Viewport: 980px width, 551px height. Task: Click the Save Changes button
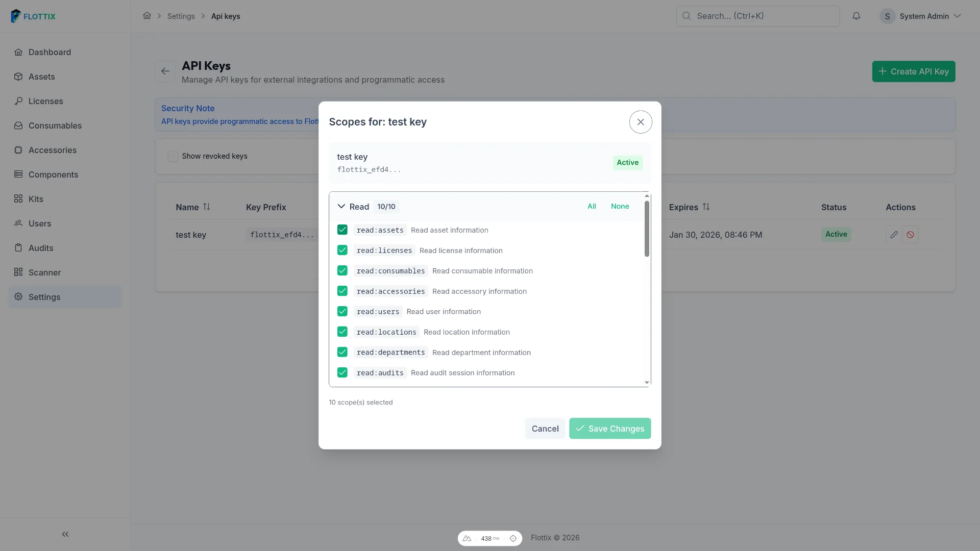610,429
